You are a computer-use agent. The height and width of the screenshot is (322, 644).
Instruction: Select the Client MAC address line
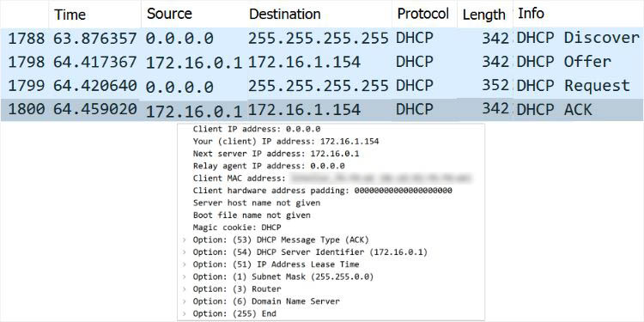[332, 179]
